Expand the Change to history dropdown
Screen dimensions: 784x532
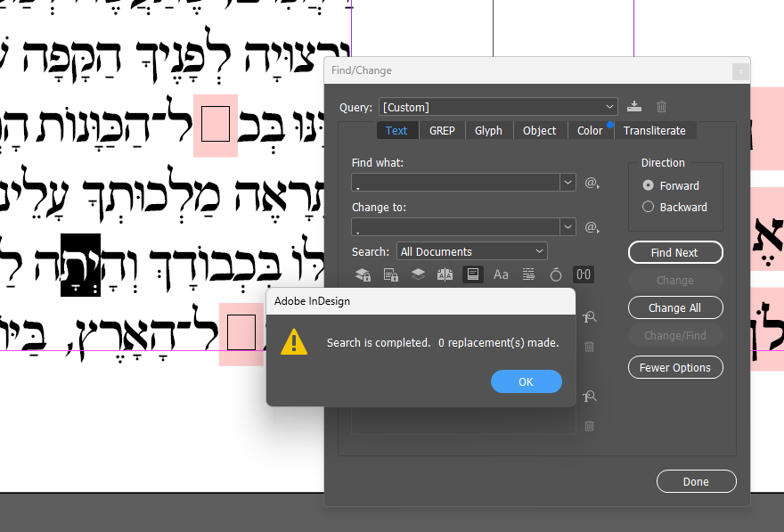[568, 227]
